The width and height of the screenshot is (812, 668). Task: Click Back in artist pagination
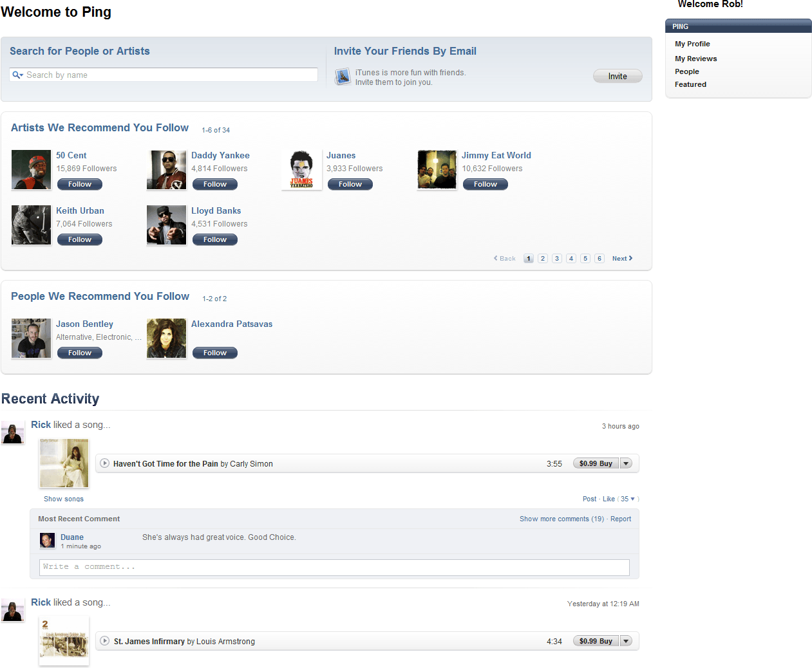click(505, 259)
